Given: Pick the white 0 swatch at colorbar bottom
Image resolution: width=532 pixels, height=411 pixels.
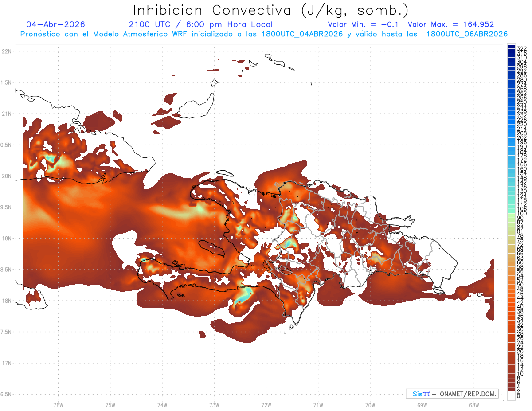Looking at the screenshot, I should point(511,396).
